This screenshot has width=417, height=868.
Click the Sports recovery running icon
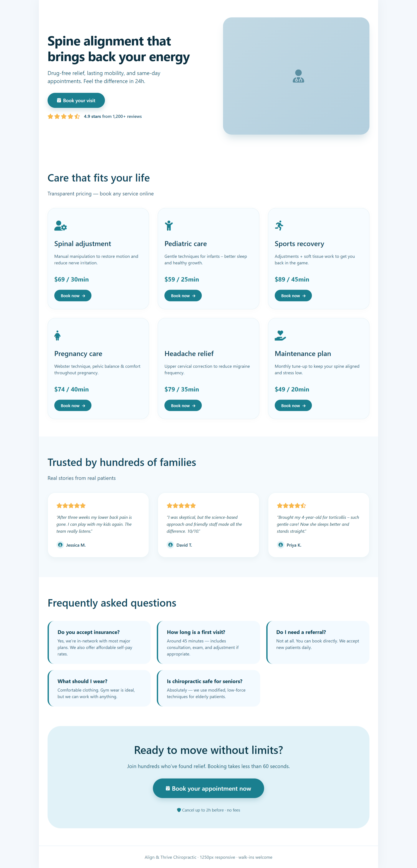(x=279, y=226)
